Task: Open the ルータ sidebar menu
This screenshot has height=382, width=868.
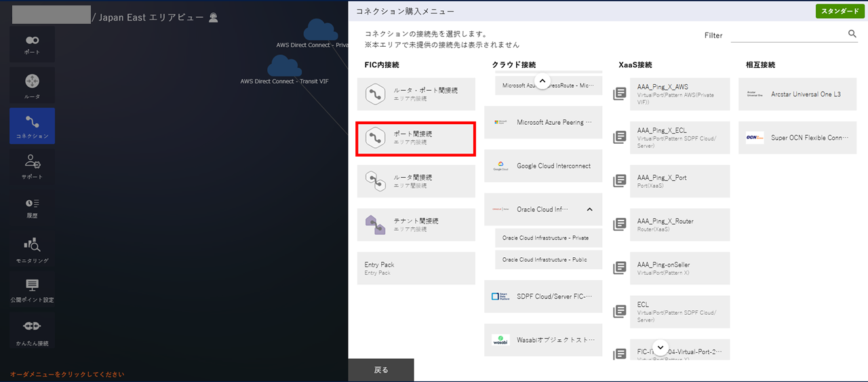Action: point(32,85)
